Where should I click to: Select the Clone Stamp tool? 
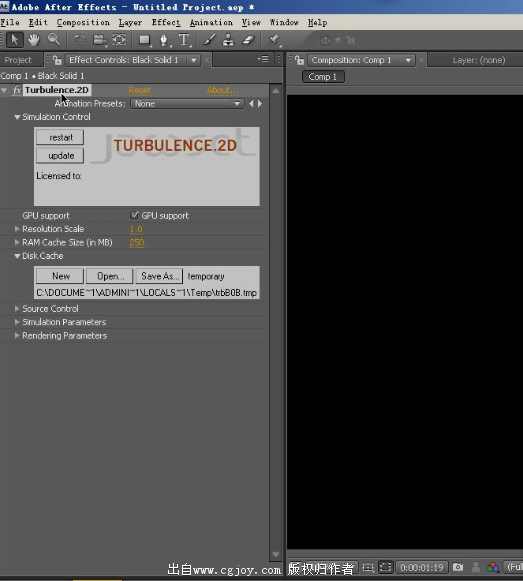(x=228, y=40)
